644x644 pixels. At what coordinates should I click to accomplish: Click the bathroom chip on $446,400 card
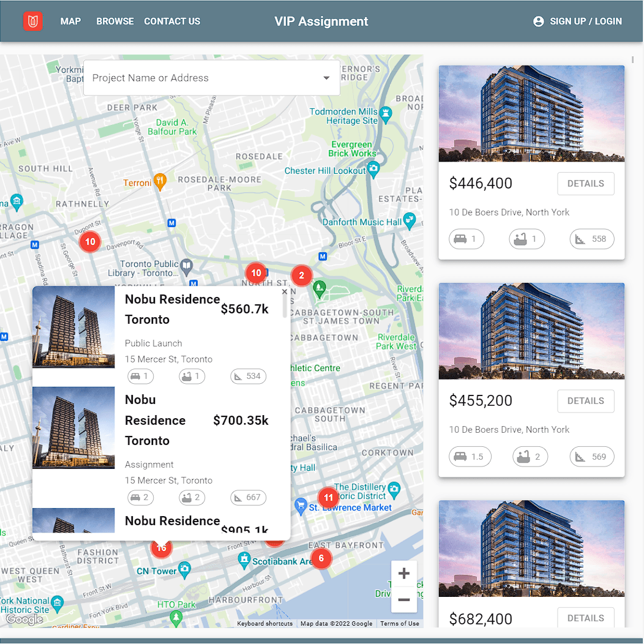pyautogui.click(x=526, y=239)
